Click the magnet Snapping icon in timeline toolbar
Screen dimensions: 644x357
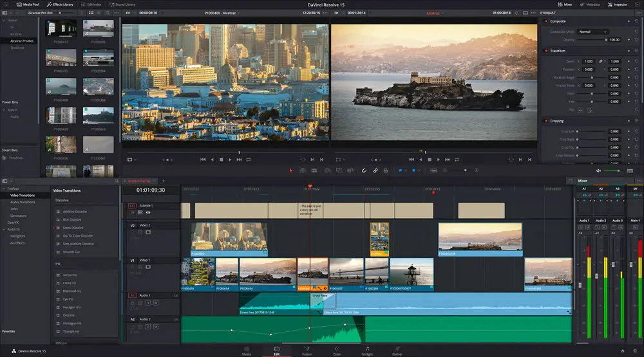point(363,170)
